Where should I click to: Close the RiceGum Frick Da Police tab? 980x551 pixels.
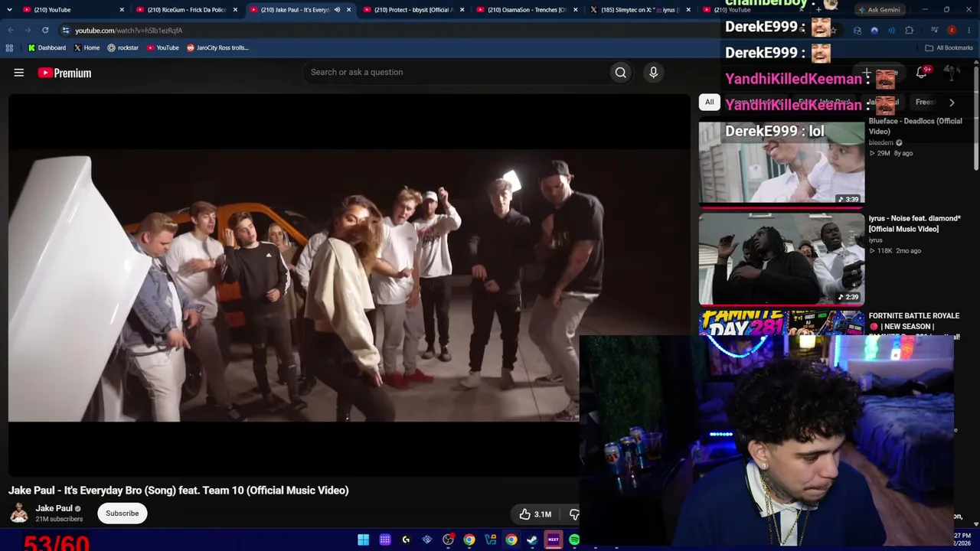pos(235,10)
